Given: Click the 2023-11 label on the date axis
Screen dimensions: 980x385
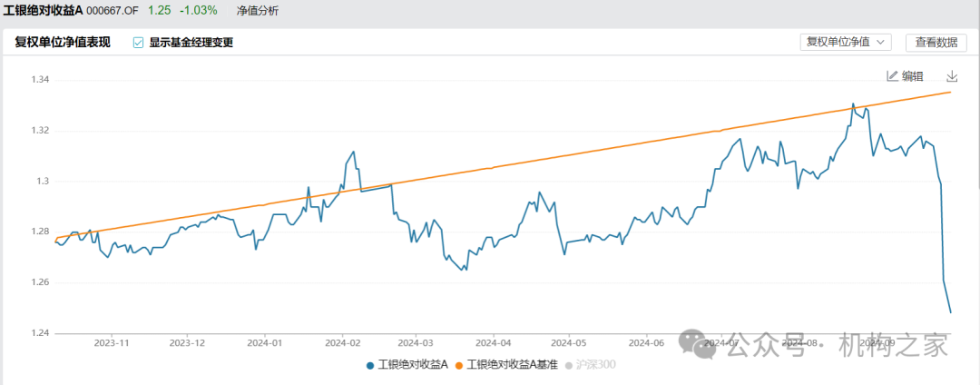Looking at the screenshot, I should pos(111,343).
